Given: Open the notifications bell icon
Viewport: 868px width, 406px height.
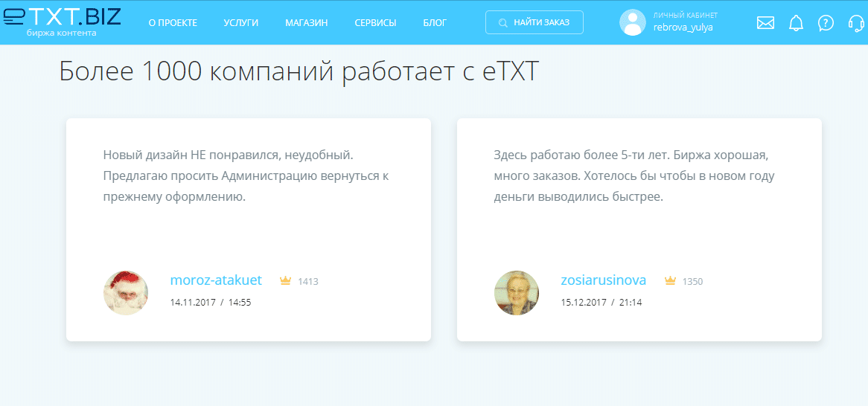Looking at the screenshot, I should click(x=796, y=23).
